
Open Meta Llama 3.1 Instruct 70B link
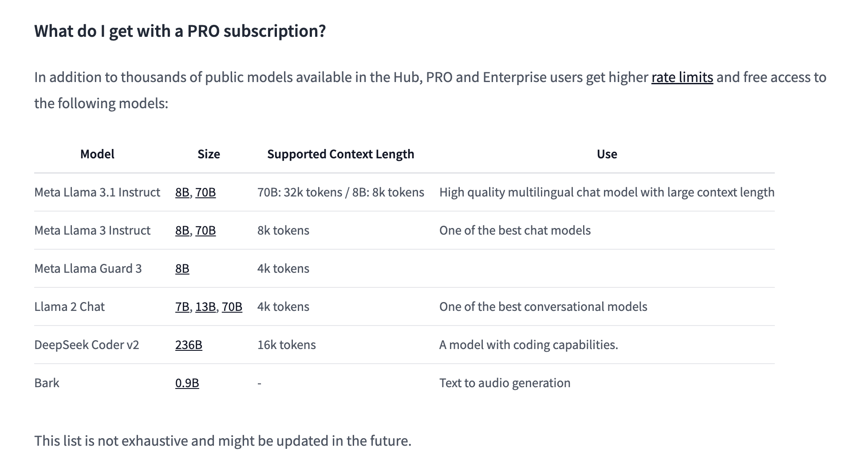205,192
